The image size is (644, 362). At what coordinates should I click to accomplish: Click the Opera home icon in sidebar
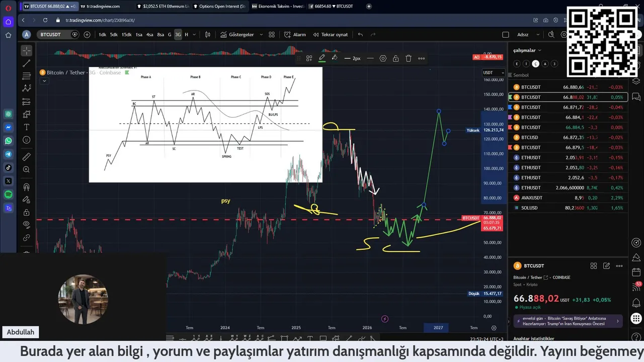(9, 22)
